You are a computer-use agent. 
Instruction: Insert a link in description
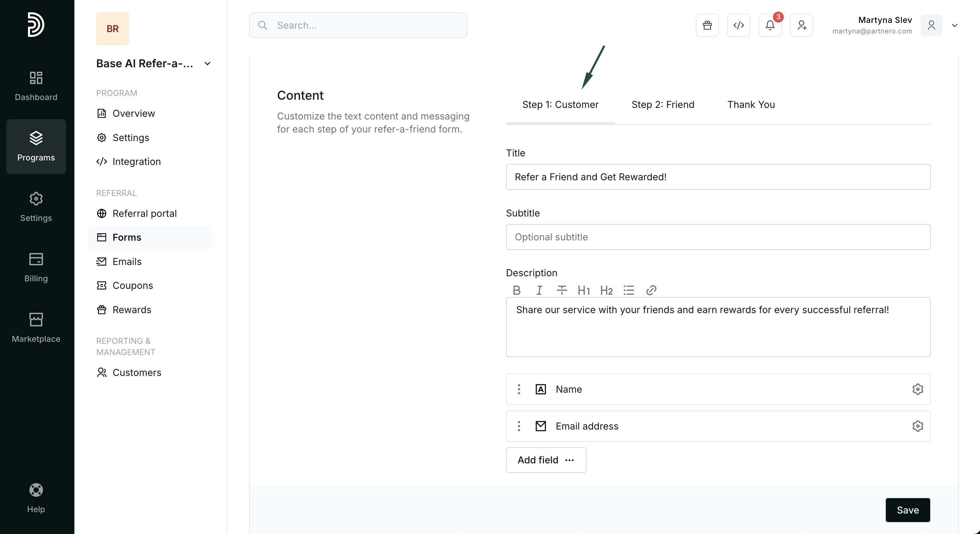651,291
